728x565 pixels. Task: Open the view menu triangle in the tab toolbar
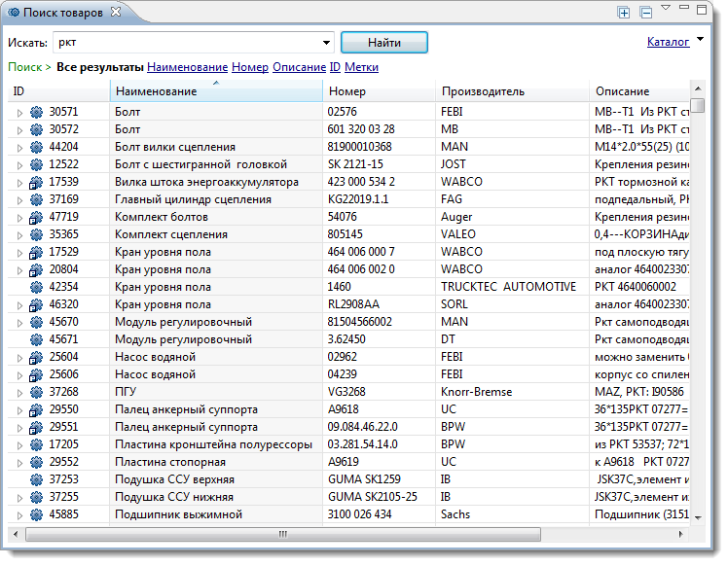coord(666,8)
